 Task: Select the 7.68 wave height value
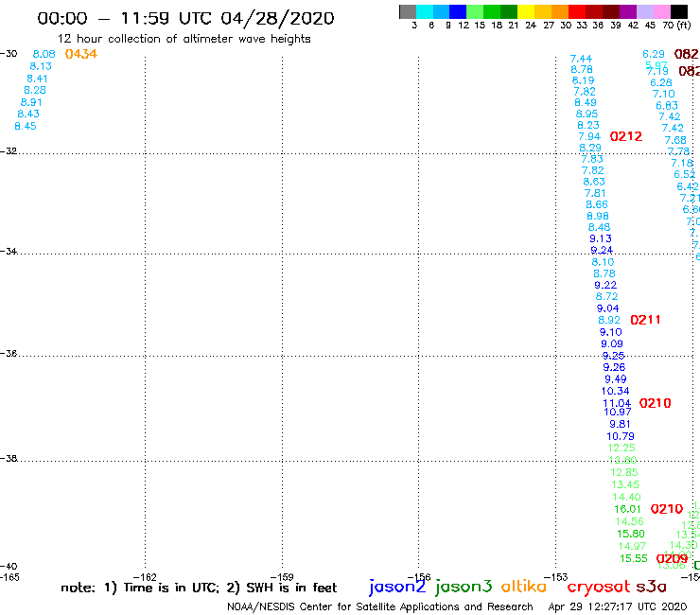point(675,140)
